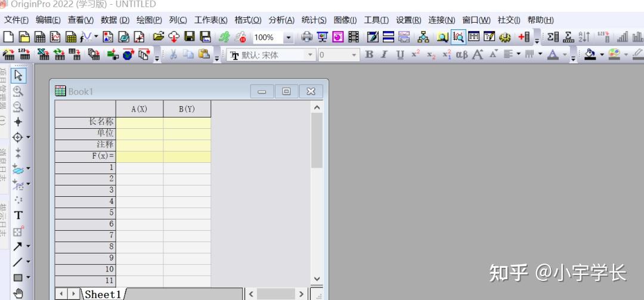Switch to the Sheet1 worksheet tab
Image resolution: width=644 pixels, height=300 pixels.
tap(103, 294)
